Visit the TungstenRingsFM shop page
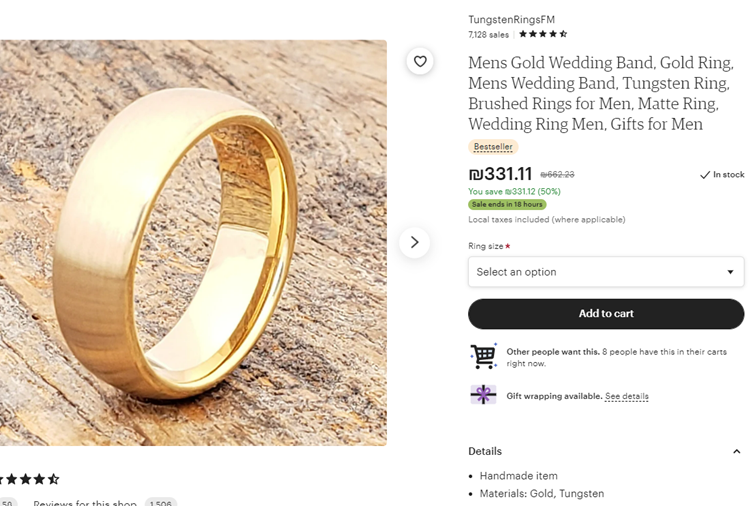Image resolution: width=752 pixels, height=506 pixels. [x=511, y=19]
